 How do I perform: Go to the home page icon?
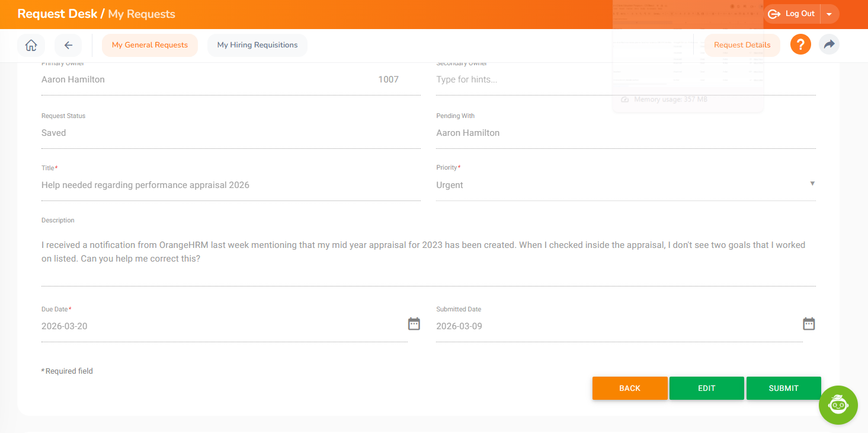31,45
